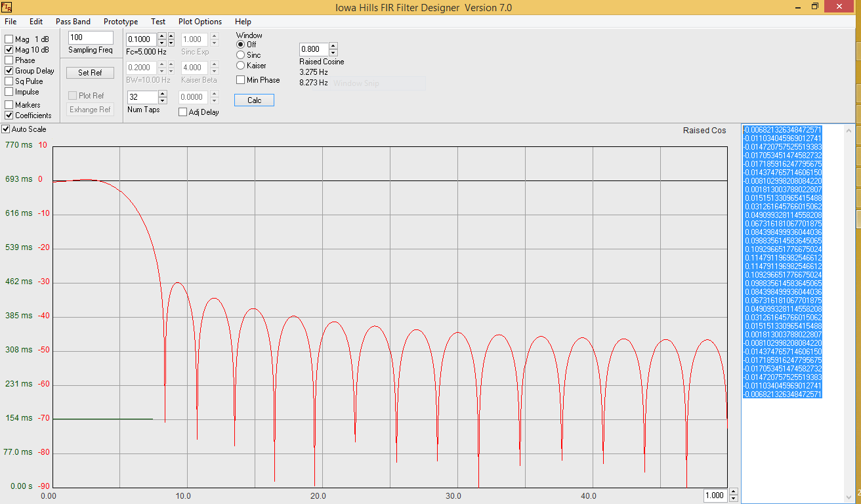Click the Sampling Freq input field
This screenshot has height=504, width=861.
pyautogui.click(x=91, y=37)
